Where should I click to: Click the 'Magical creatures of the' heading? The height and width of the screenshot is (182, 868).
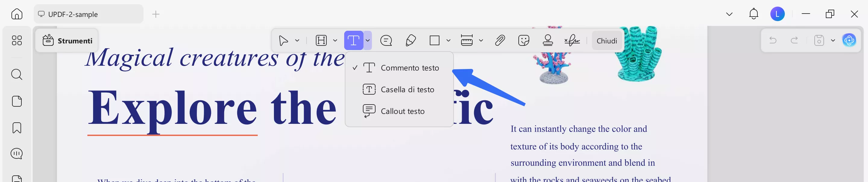click(215, 58)
